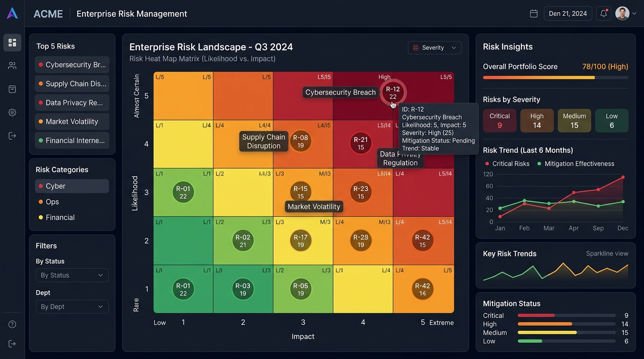Toggle Critical Risks legend series
Screen dimensions: 644x359
click(x=507, y=164)
